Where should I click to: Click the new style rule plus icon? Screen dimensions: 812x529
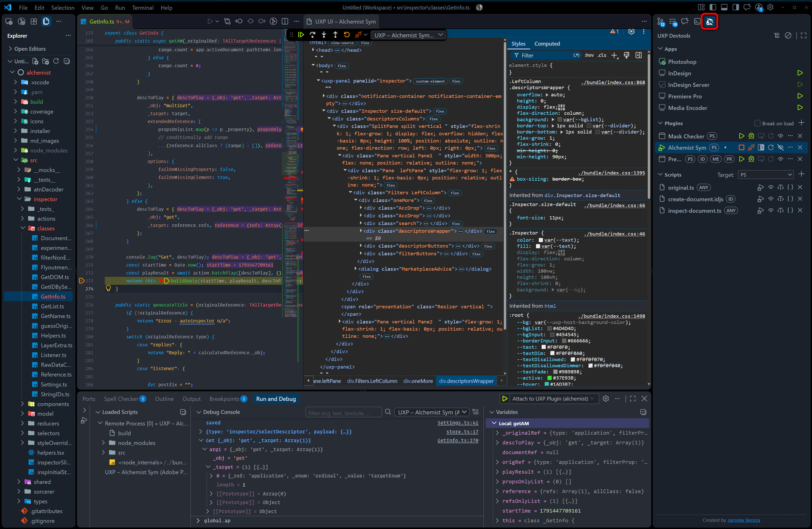pyautogui.click(x=614, y=55)
